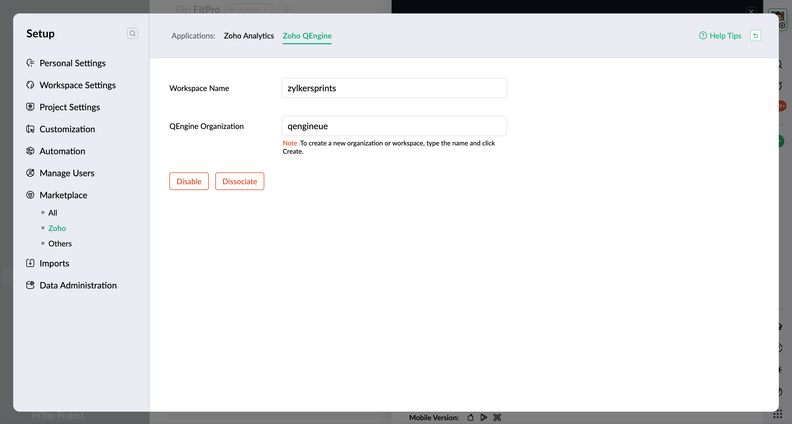The width and height of the screenshot is (792, 424).
Task: Click the back arrow icon beside Help Tips
Action: click(x=756, y=35)
